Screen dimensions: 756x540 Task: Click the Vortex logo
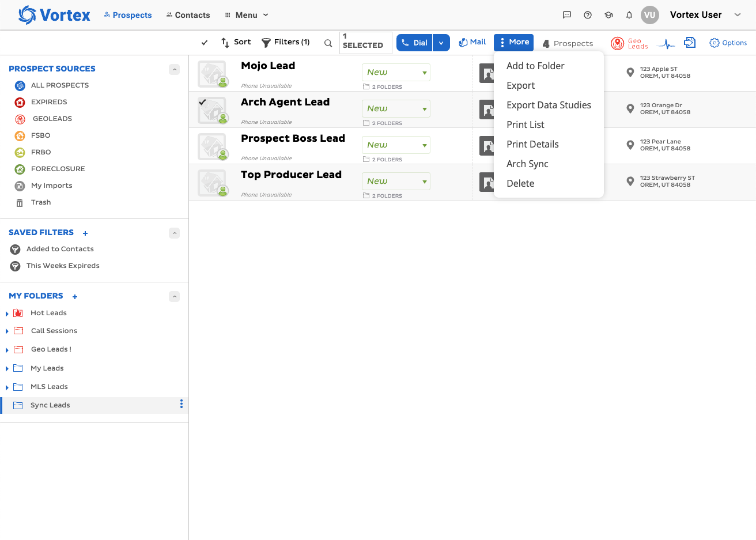54,15
